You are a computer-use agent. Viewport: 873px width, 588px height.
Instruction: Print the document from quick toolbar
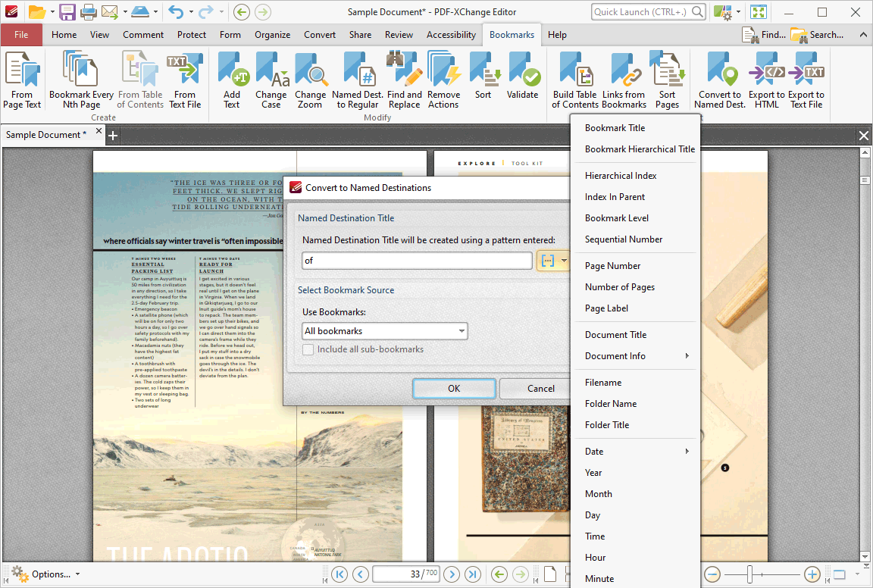(88, 11)
